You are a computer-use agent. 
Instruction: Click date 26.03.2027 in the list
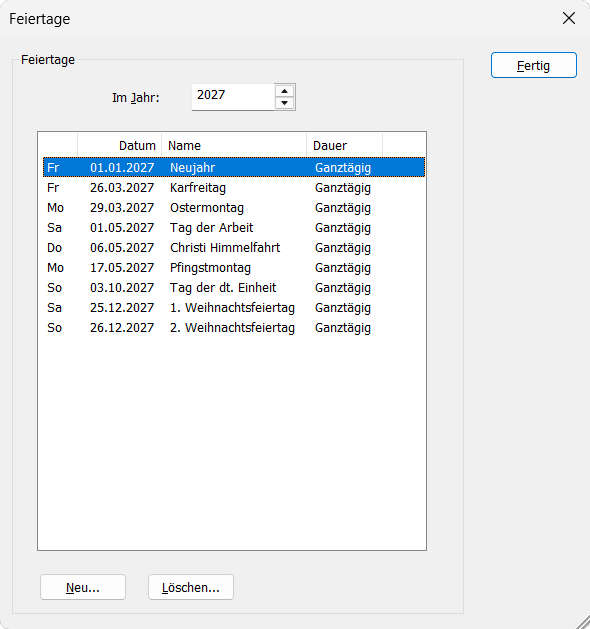pos(122,187)
